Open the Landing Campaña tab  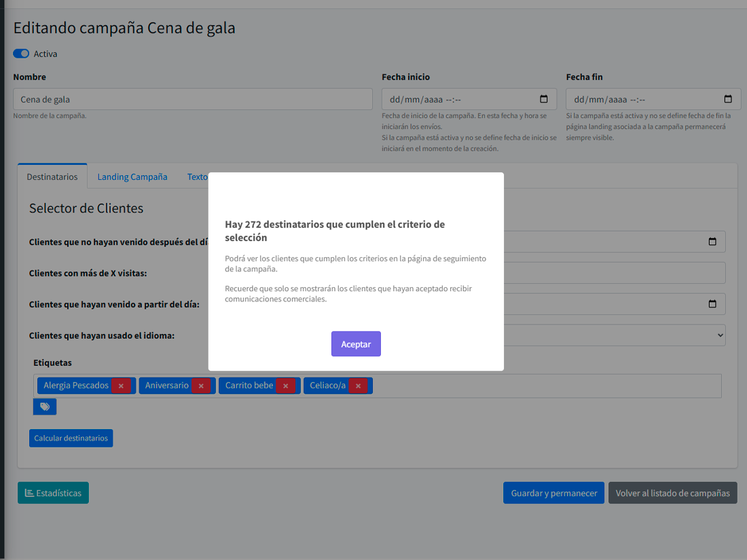click(x=132, y=176)
